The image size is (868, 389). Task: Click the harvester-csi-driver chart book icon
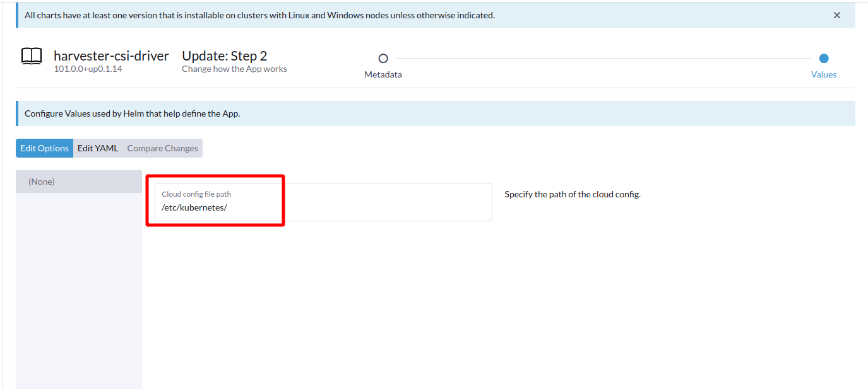31,57
